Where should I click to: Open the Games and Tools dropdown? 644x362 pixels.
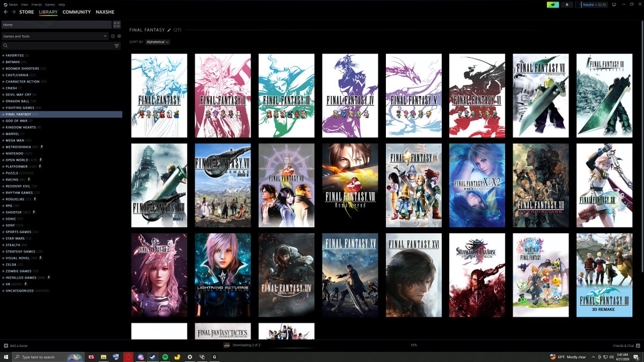pos(55,36)
